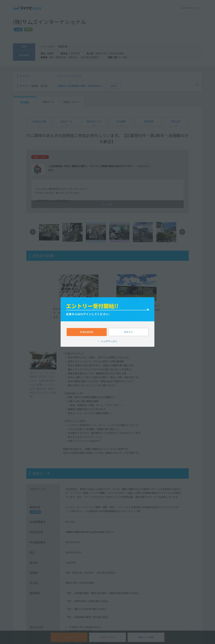This screenshot has width=215, height=644.
Task: Click the 業種 side label
Action: tap(24, 46)
